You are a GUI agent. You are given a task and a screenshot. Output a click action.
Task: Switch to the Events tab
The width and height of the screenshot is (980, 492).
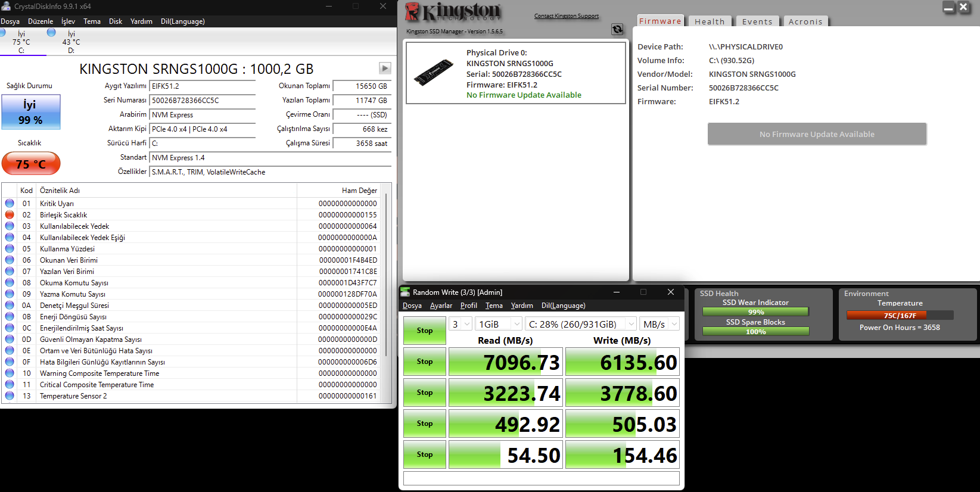(757, 21)
